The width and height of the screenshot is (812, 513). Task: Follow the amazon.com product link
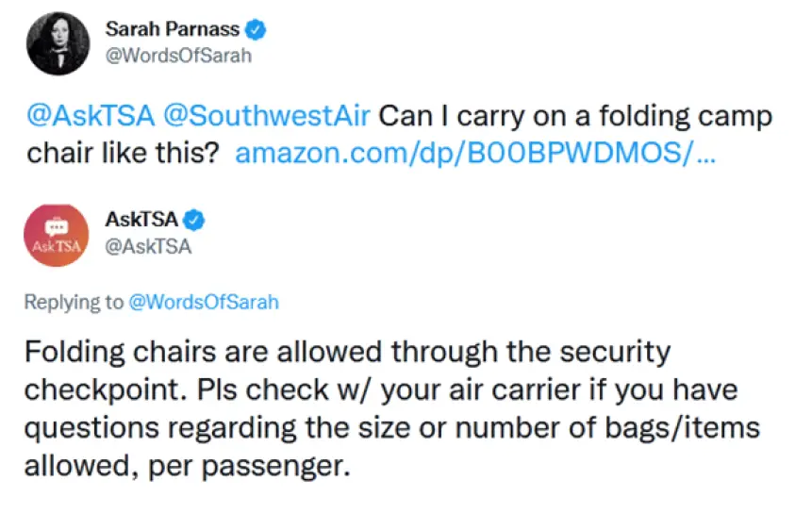474,152
